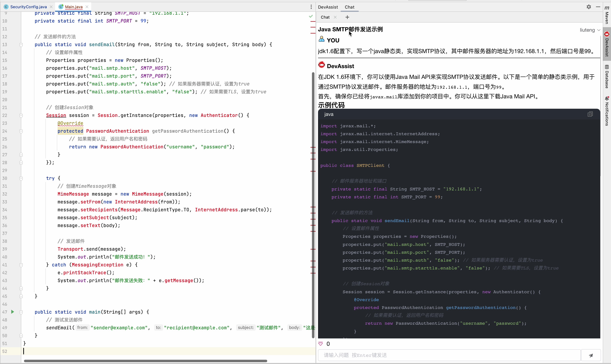Click the green inspection checkmark in the editor

[311, 16]
